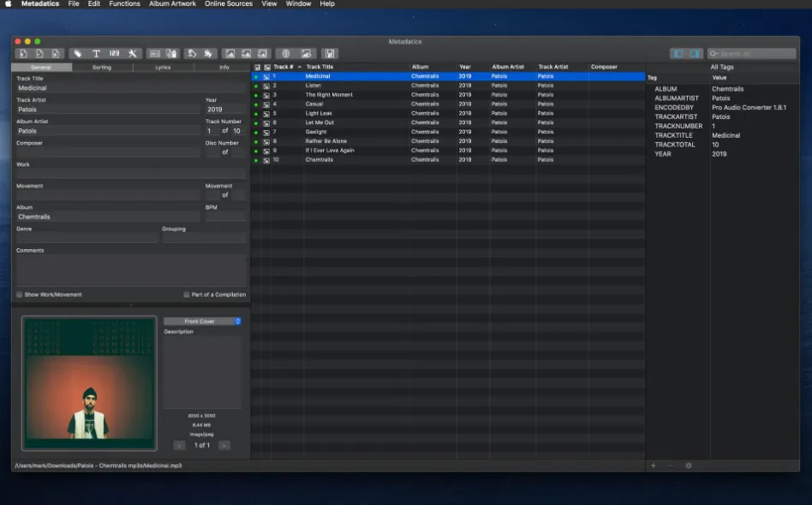Switch to the Sorting tab
The image size is (812, 505).
click(x=102, y=68)
